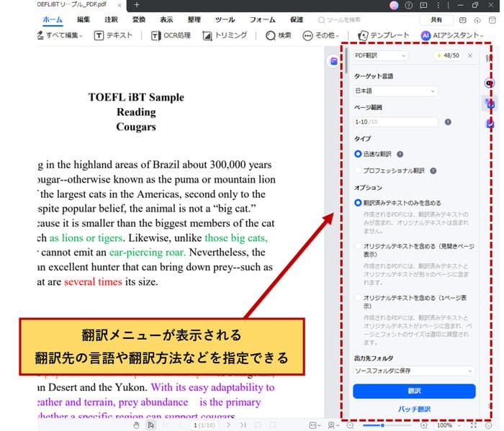Close the PDF翻訳 translation panel
This screenshot has height=431, width=504.
click(470, 55)
